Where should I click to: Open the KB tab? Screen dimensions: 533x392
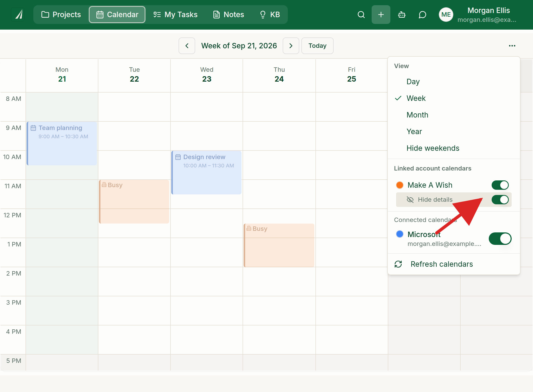(x=270, y=15)
